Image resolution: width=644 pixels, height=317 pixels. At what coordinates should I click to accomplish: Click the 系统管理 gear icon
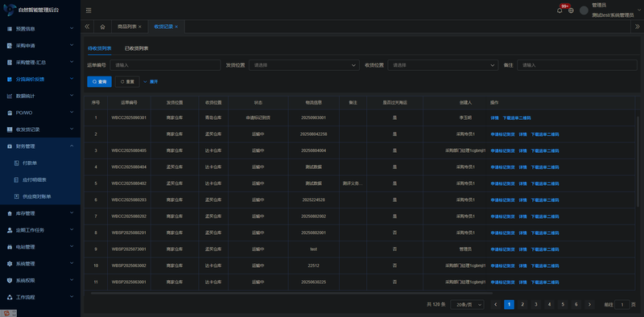click(x=10, y=264)
